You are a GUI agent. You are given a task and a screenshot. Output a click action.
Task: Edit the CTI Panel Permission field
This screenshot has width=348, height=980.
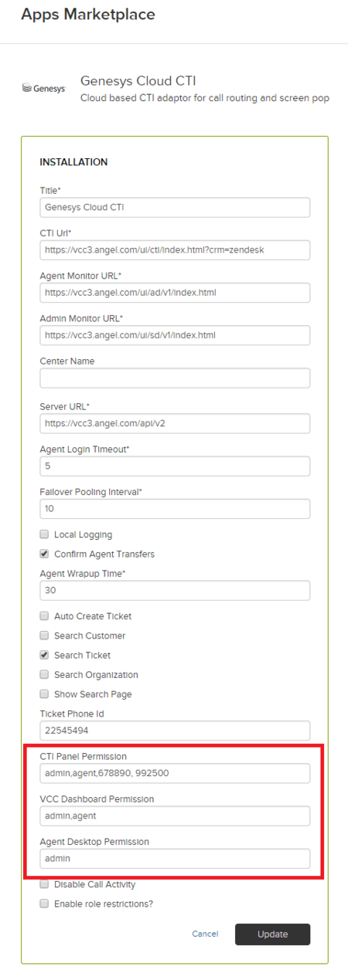click(x=175, y=773)
